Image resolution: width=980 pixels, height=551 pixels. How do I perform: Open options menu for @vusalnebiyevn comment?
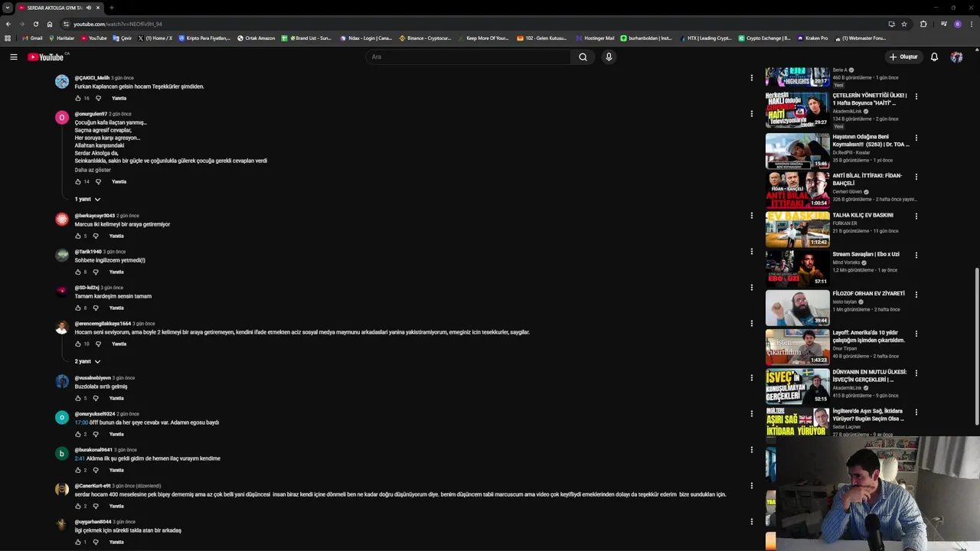751,377
